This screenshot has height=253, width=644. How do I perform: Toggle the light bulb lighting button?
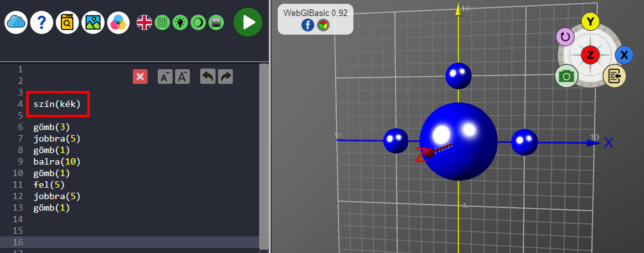tap(180, 22)
